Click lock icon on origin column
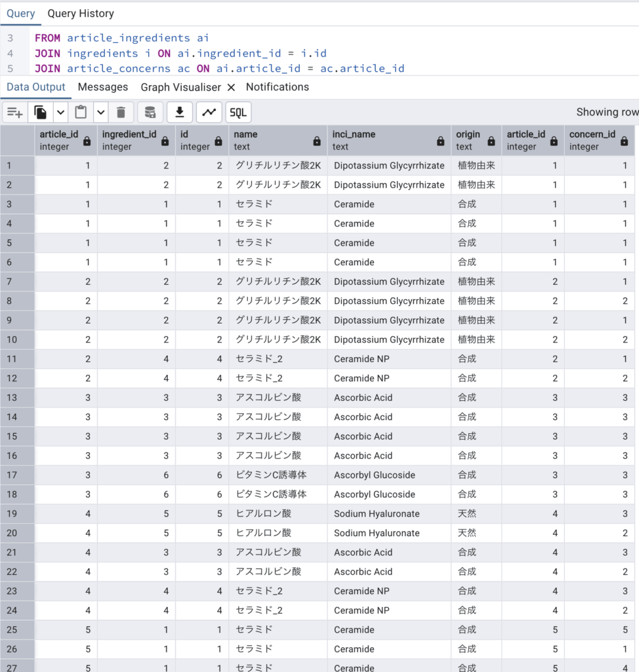639x672 pixels. click(x=491, y=141)
